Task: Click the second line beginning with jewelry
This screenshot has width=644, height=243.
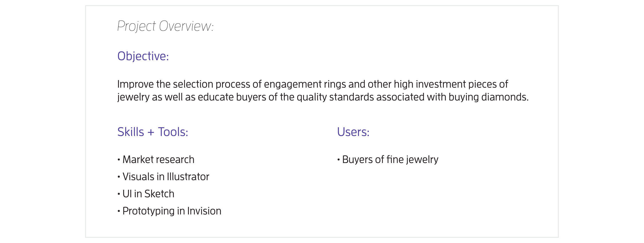Action: (323, 97)
